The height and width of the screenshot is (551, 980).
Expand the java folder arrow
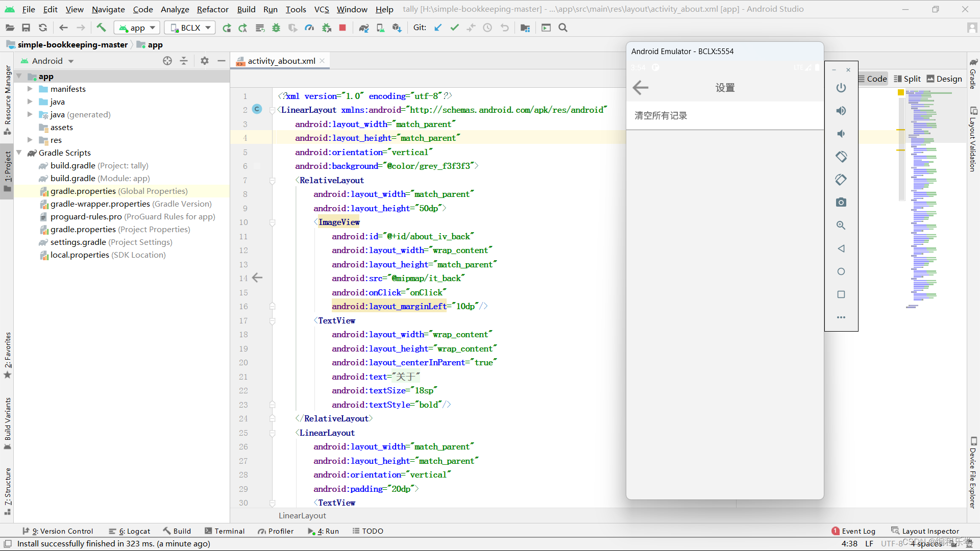click(30, 102)
